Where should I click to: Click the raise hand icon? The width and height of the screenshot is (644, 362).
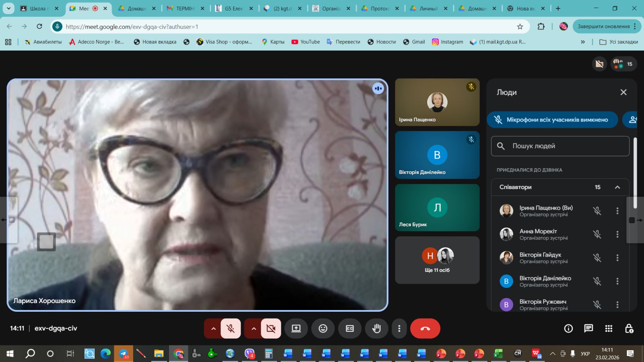[376, 329]
